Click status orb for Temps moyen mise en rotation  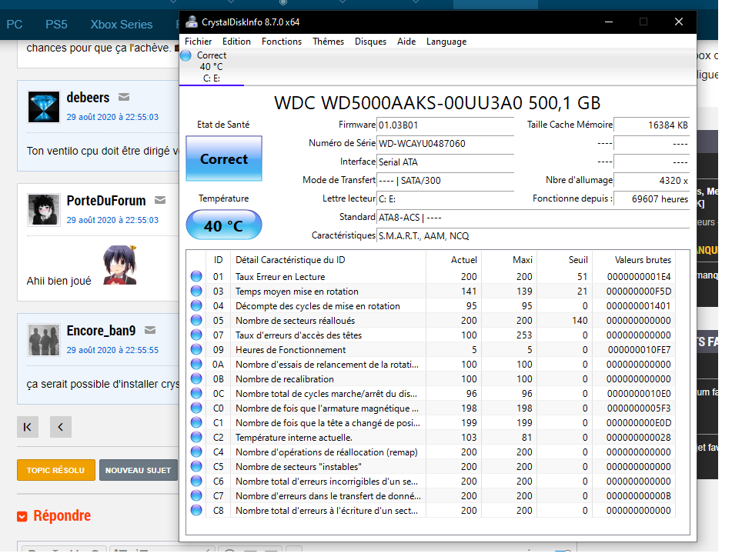pos(196,291)
